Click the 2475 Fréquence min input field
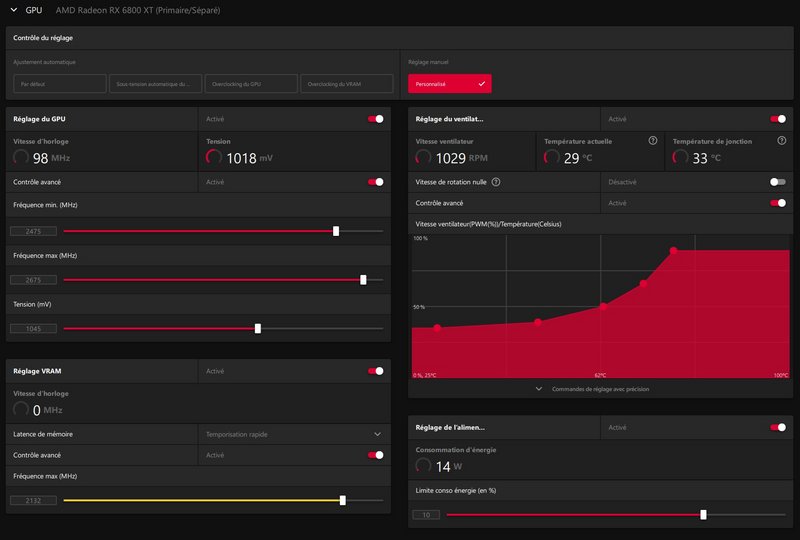The height and width of the screenshot is (540, 800). coord(33,231)
